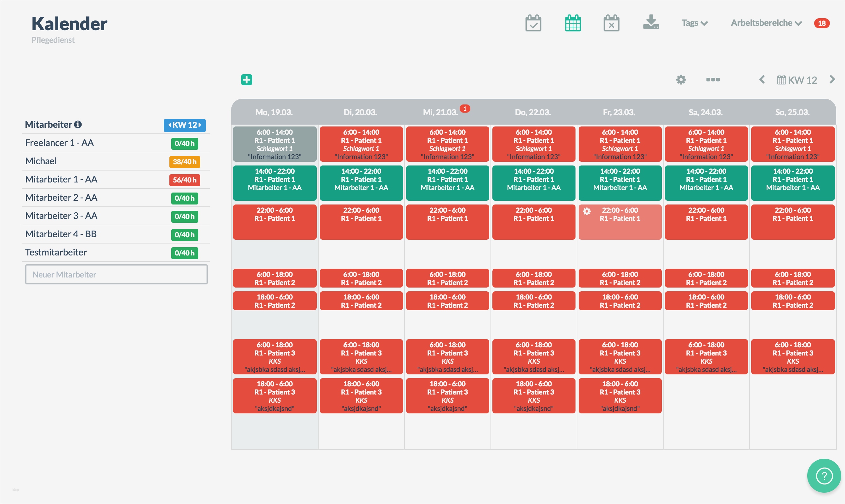Click the calendar with X icon
The width and height of the screenshot is (845, 504).
(611, 23)
